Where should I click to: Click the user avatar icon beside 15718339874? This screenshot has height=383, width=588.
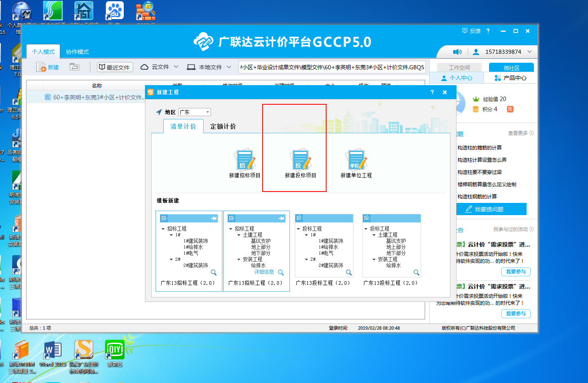[x=476, y=52]
